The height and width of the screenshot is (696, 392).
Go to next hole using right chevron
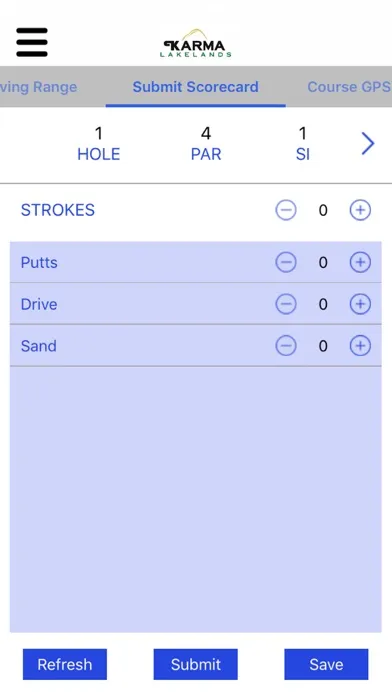pyautogui.click(x=368, y=143)
